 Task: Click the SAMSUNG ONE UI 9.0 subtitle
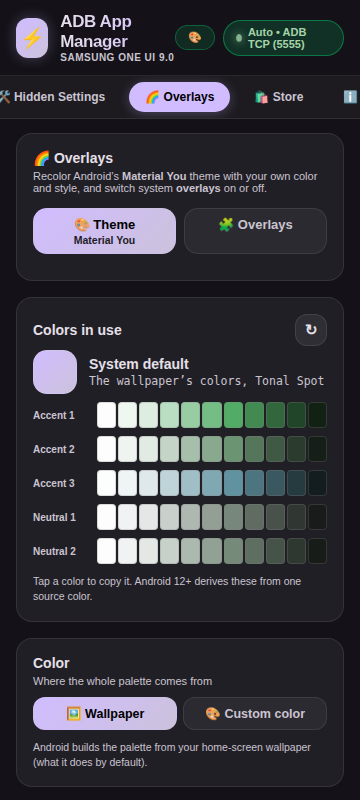[117, 58]
